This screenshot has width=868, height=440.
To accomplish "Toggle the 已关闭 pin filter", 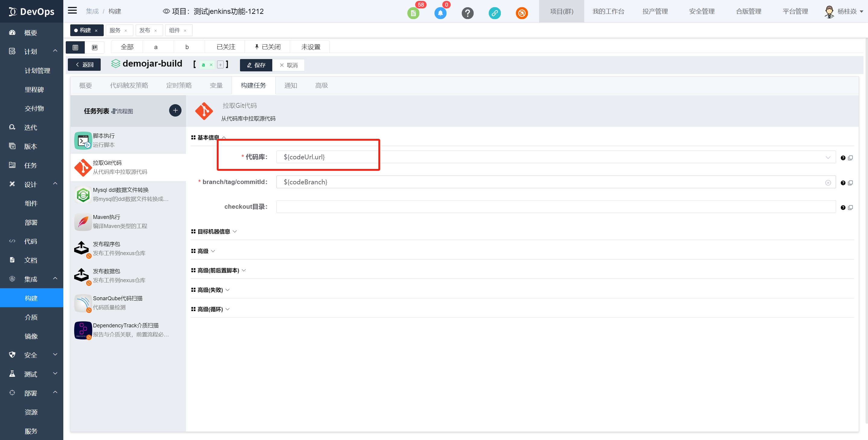I will pos(267,47).
